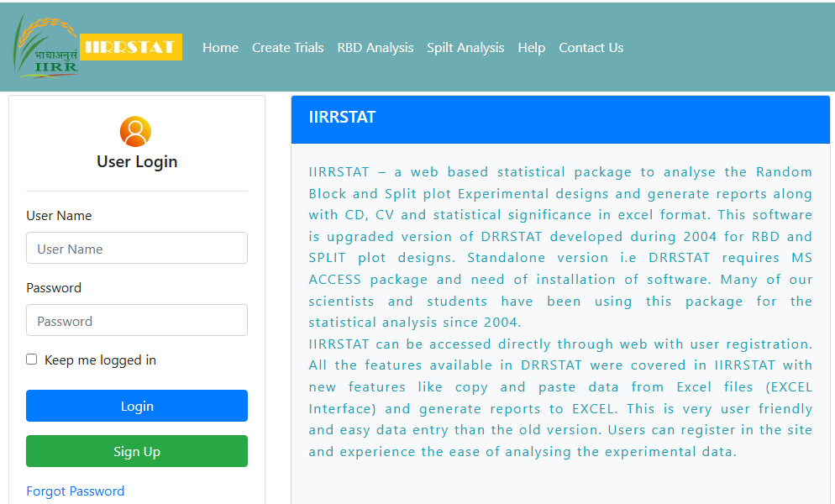Go to Create Trials
The width and height of the screenshot is (835, 504).
point(287,48)
